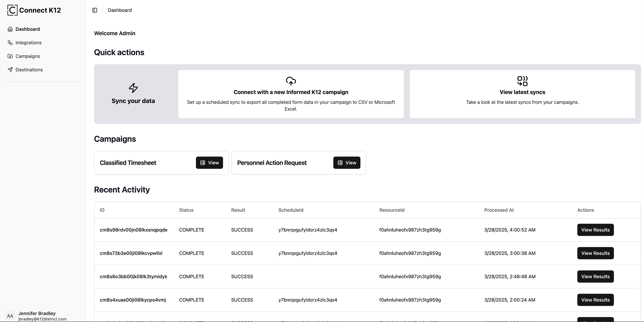Click the AA user avatar
The width and height of the screenshot is (644, 322).
pos(10,316)
